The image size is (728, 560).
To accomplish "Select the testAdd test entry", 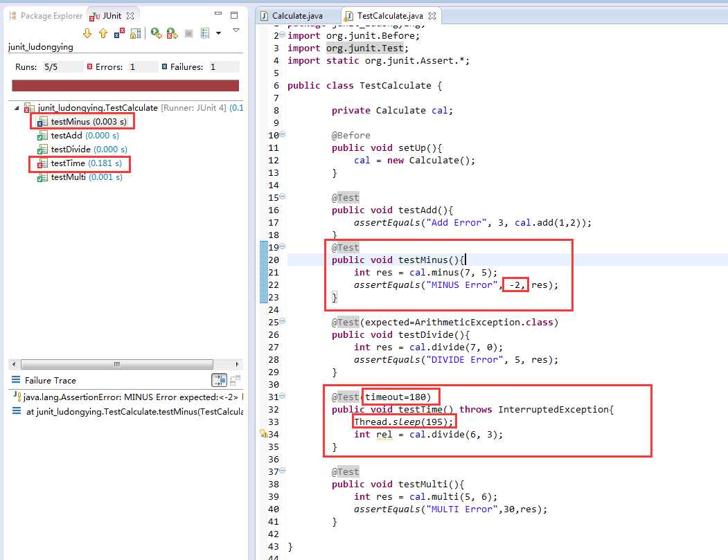I will pos(78,136).
